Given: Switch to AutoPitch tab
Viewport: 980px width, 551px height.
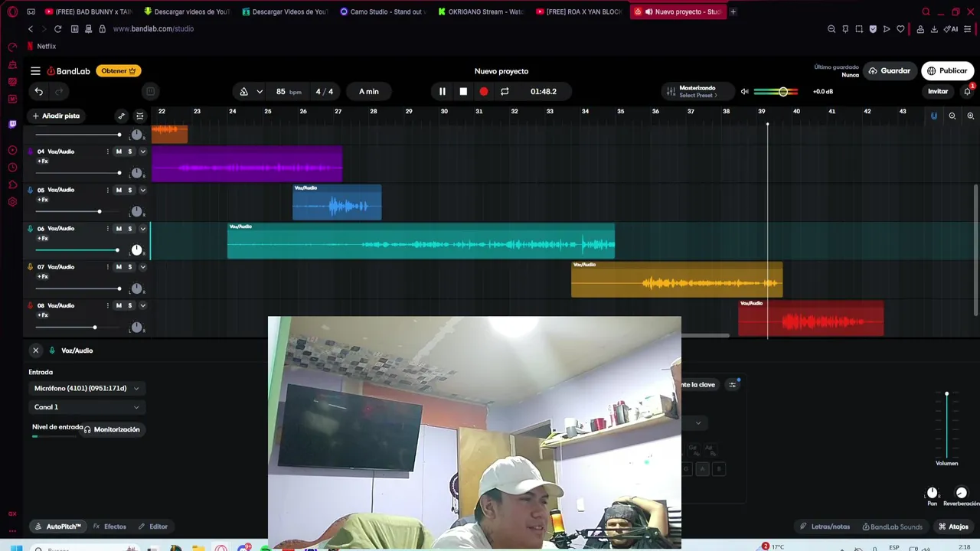Looking at the screenshot, I should coord(57,527).
